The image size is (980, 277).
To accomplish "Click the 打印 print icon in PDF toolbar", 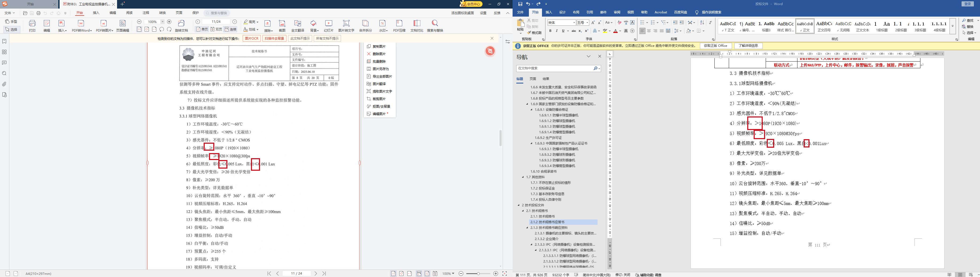I will coord(32,25).
